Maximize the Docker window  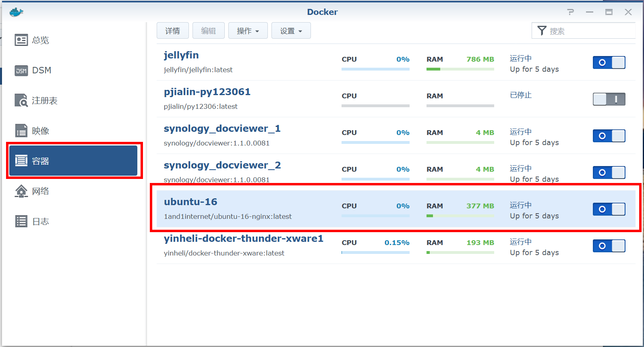609,12
